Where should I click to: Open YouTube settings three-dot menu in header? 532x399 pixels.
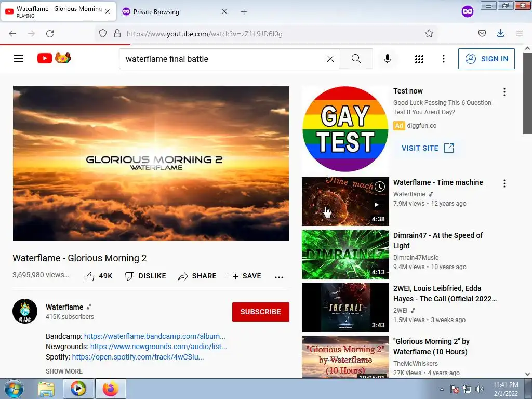(444, 59)
